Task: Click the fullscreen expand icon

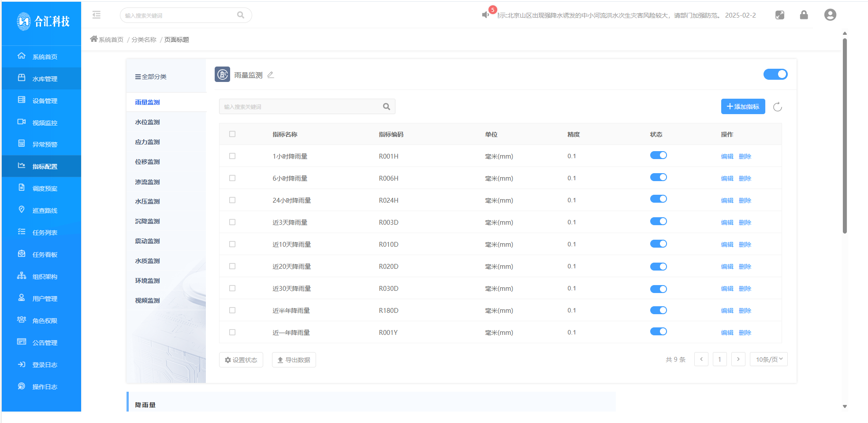Action: click(779, 15)
